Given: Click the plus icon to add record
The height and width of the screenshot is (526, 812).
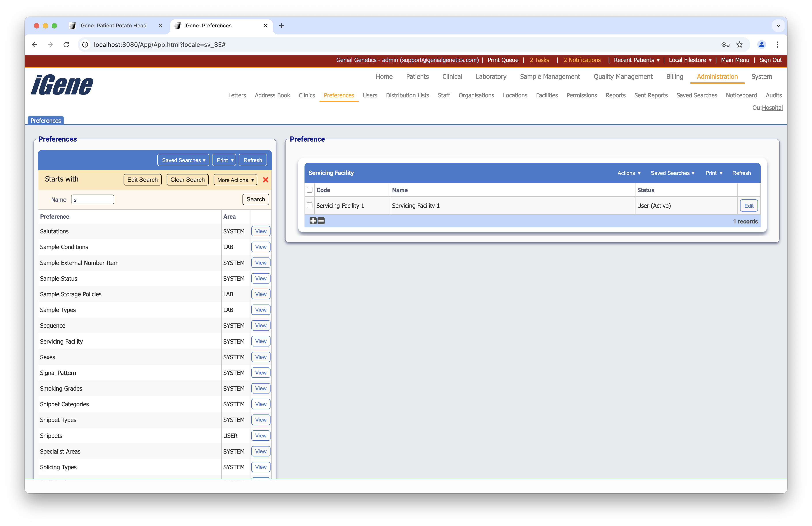Looking at the screenshot, I should [313, 221].
